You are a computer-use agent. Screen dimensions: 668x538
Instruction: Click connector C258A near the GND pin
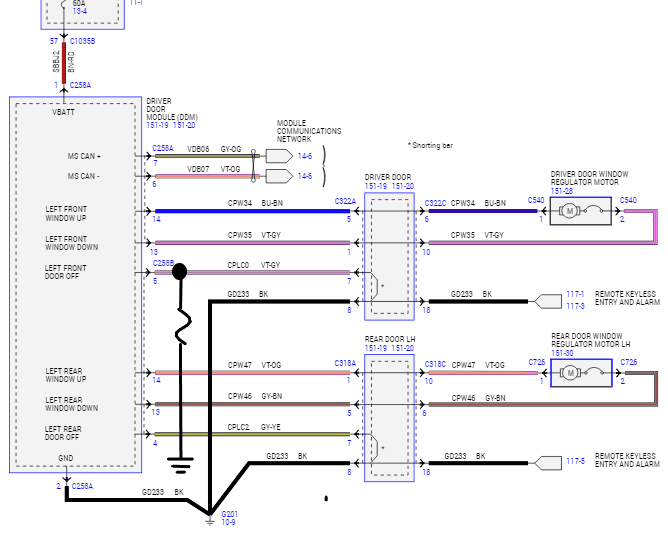click(82, 486)
